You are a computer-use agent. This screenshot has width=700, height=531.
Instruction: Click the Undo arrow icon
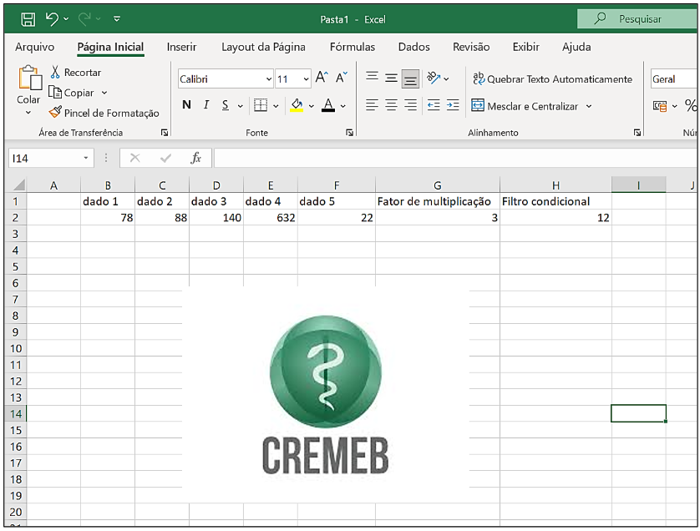52,18
